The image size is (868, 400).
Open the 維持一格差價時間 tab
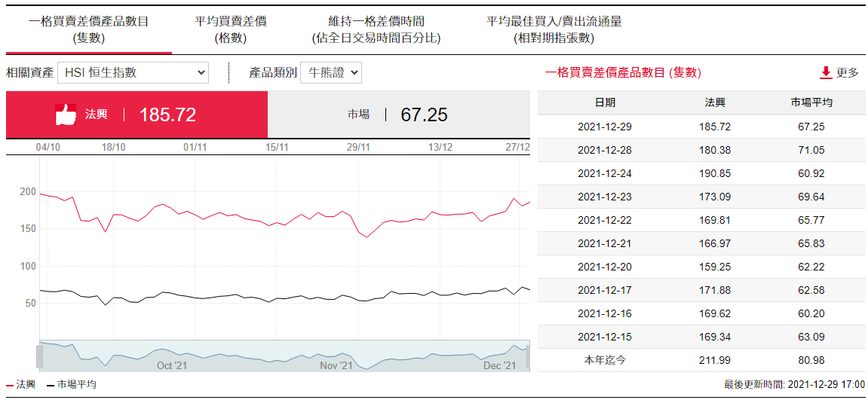pyautogui.click(x=376, y=29)
